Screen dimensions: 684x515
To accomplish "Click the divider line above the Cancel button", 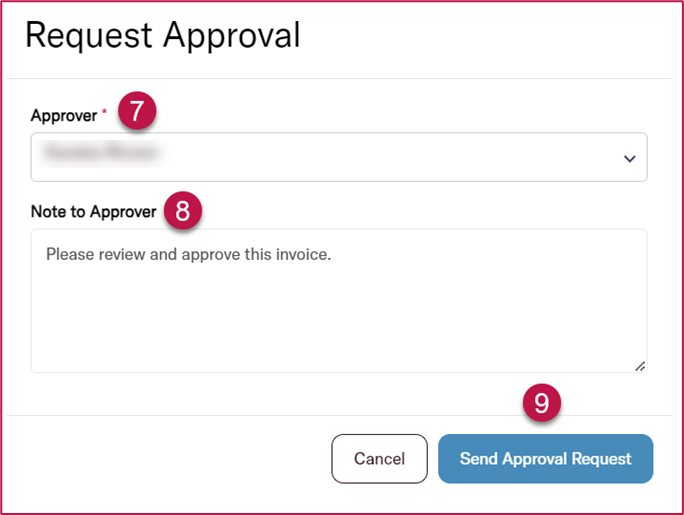I will (x=339, y=415).
